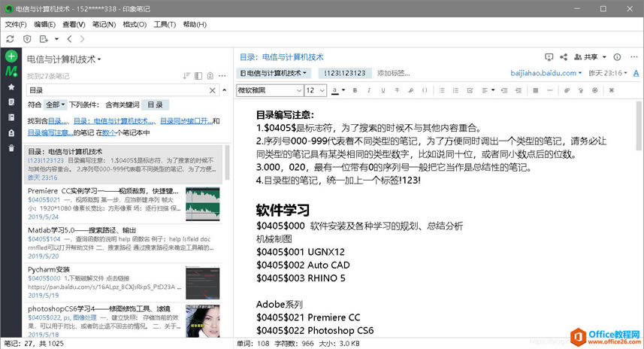Follow the 数个 notebooks link
This screenshot has height=349, width=644.
(109, 133)
